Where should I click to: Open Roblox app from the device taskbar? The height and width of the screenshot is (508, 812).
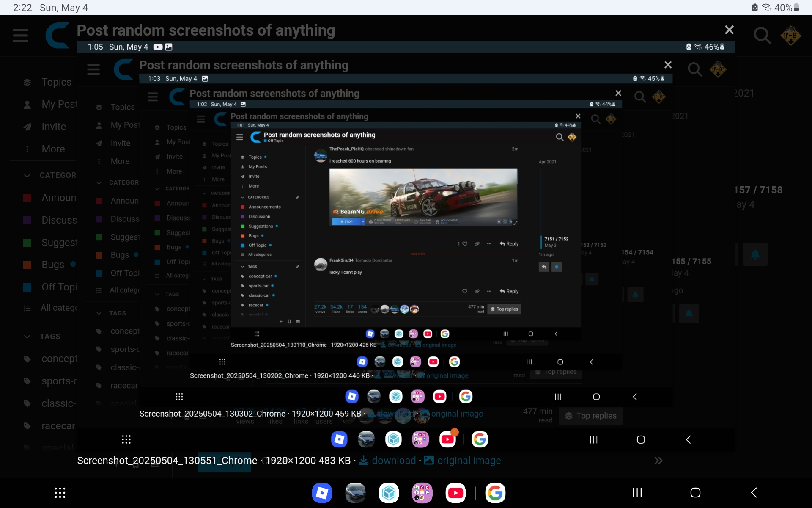322,493
